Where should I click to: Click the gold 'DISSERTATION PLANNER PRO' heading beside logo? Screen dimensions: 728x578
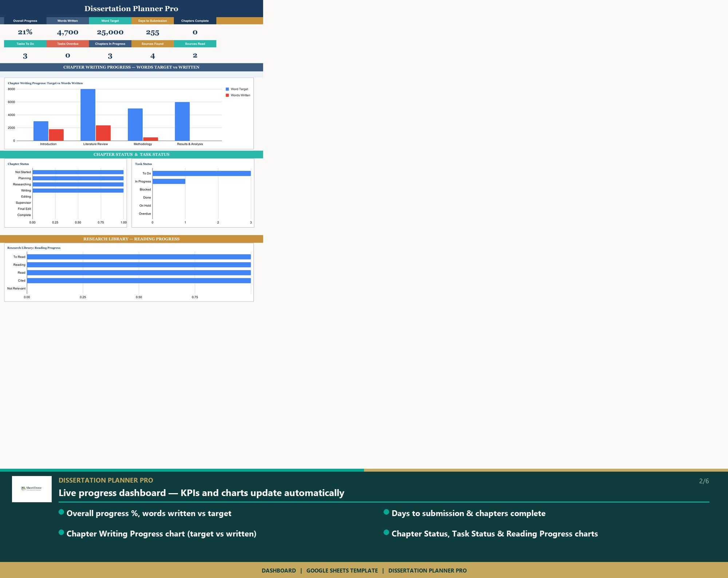[x=106, y=480]
